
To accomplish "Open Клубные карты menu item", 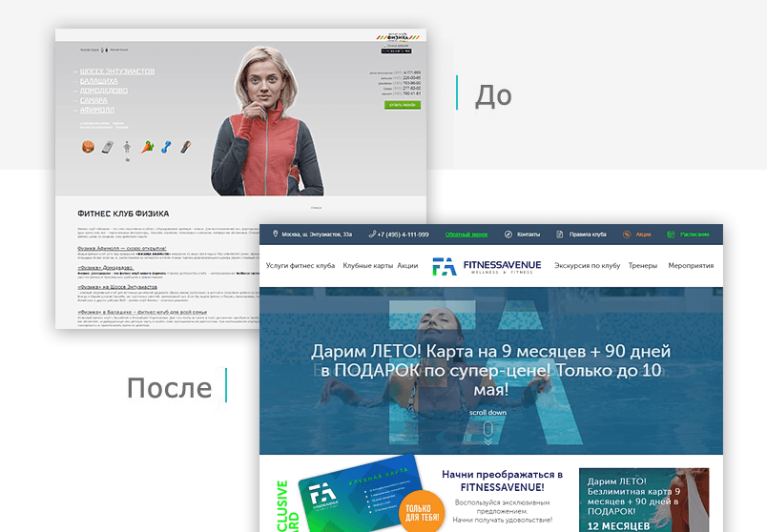I will coord(368,265).
